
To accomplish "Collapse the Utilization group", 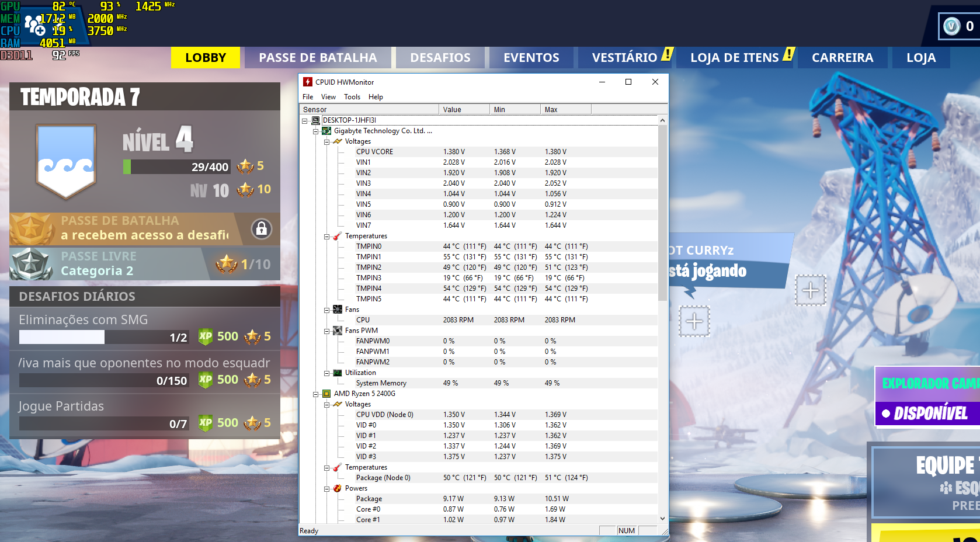I will [327, 373].
